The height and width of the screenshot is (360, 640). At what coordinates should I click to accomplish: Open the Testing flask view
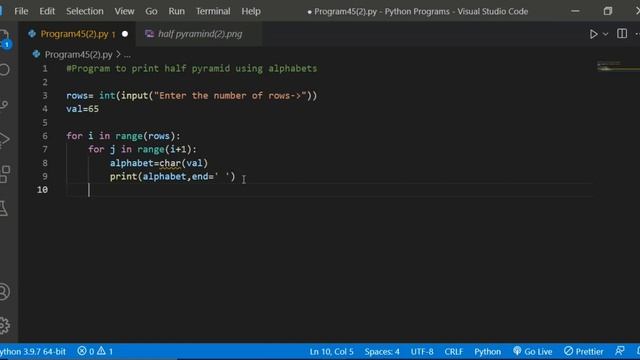tap(4, 209)
